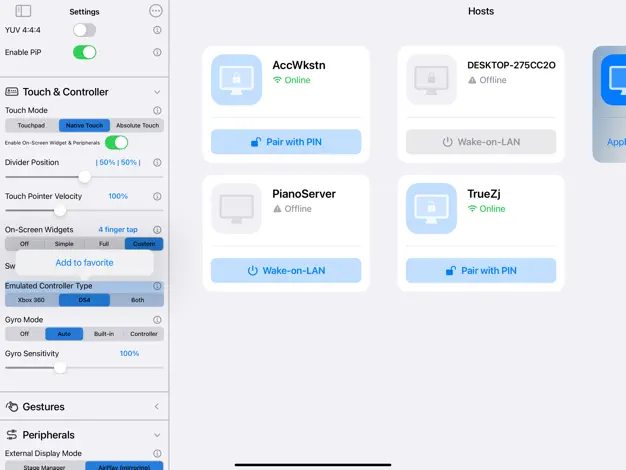Click the Divider Position 50% | 50% value
The width and height of the screenshot is (626, 470).
click(118, 163)
